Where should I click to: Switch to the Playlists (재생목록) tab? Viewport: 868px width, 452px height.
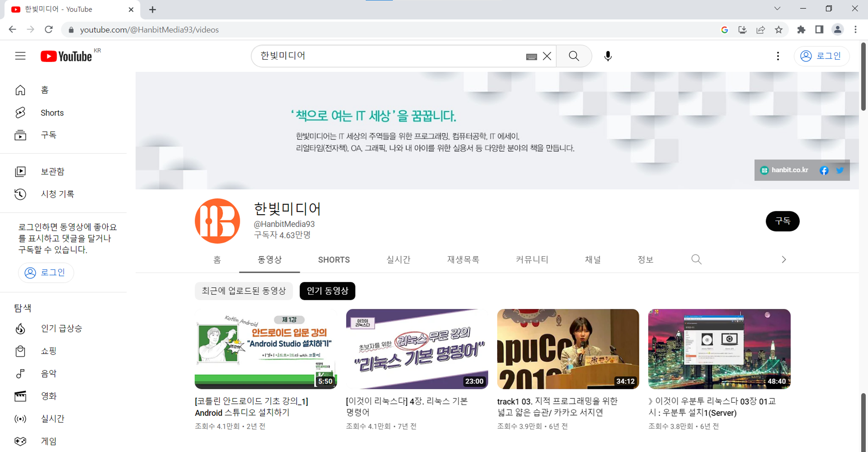click(463, 260)
